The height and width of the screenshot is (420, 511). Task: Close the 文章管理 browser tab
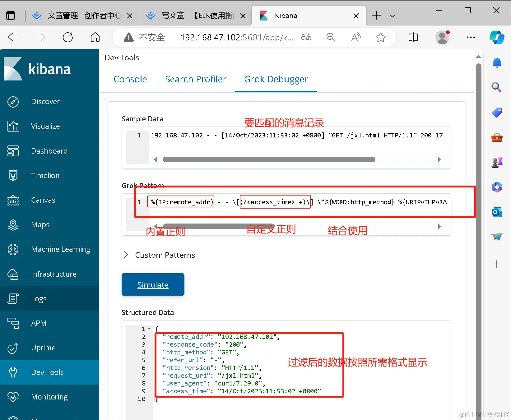pos(130,16)
